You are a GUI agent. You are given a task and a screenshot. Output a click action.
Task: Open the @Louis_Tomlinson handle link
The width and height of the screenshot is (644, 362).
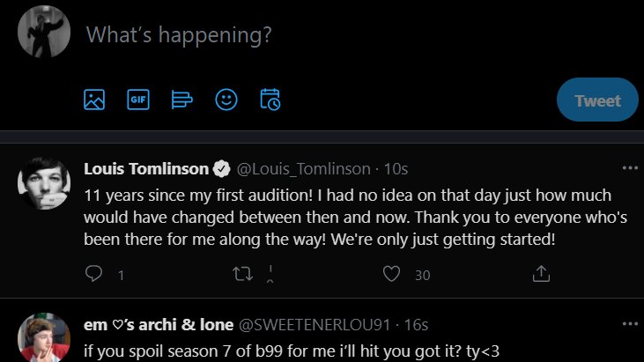tap(304, 168)
